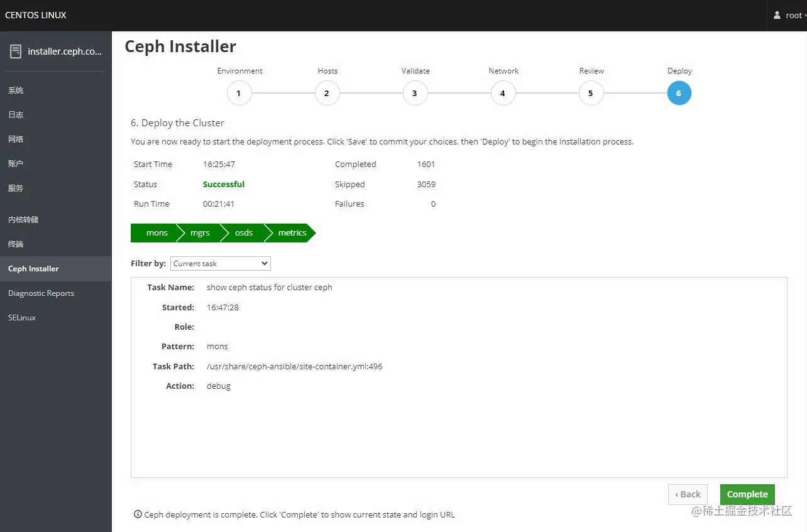The width and height of the screenshot is (807, 532).
Task: Click step 4 Network circle
Action: tap(503, 94)
